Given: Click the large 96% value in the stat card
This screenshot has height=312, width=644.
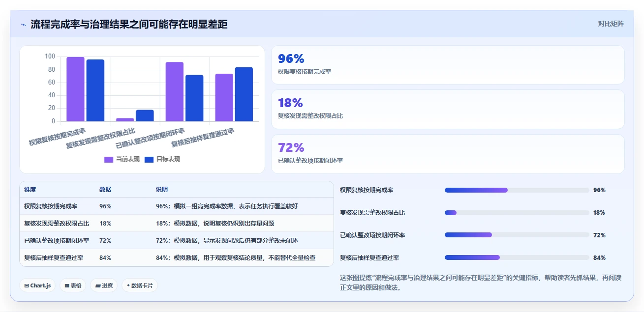Looking at the screenshot, I should 291,58.
